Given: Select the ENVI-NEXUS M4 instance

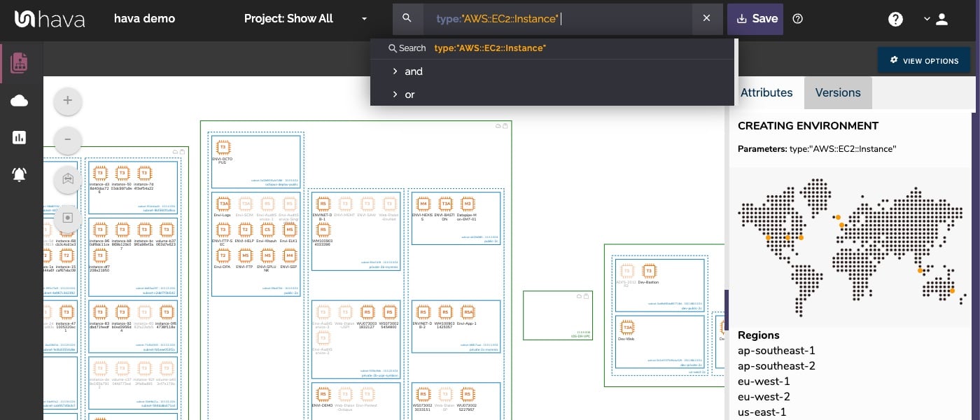Looking at the screenshot, I should (423, 203).
